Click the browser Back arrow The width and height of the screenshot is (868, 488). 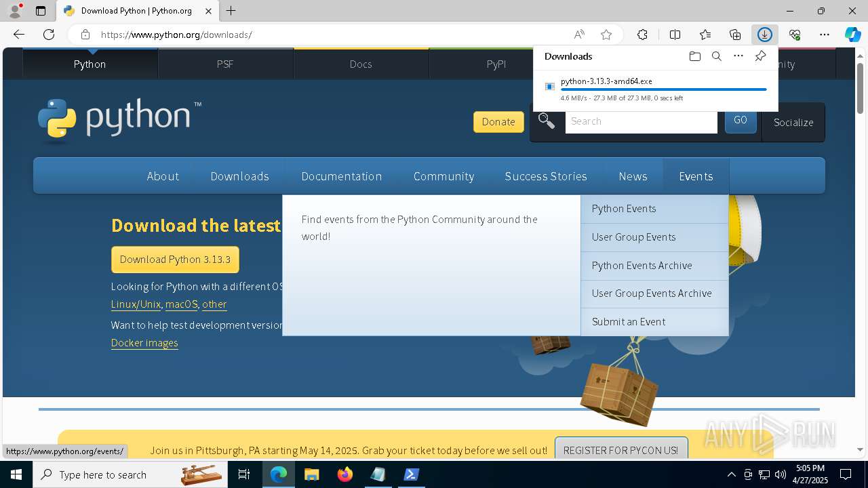click(19, 35)
